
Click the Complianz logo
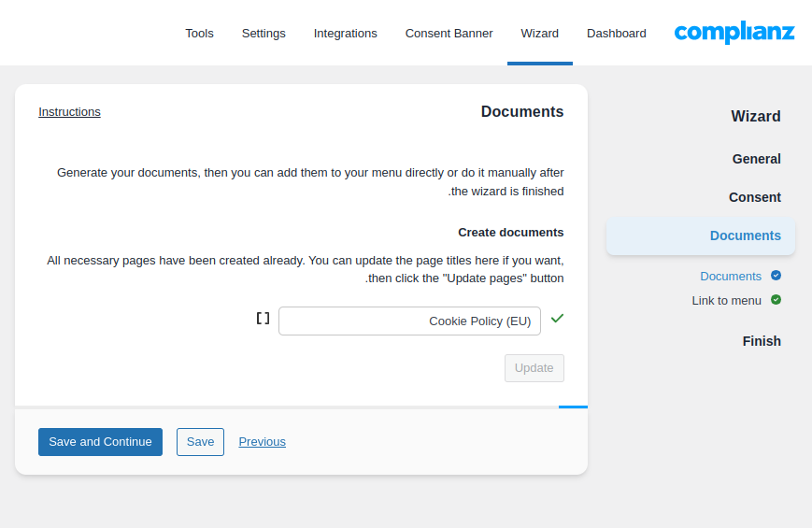pos(734,33)
